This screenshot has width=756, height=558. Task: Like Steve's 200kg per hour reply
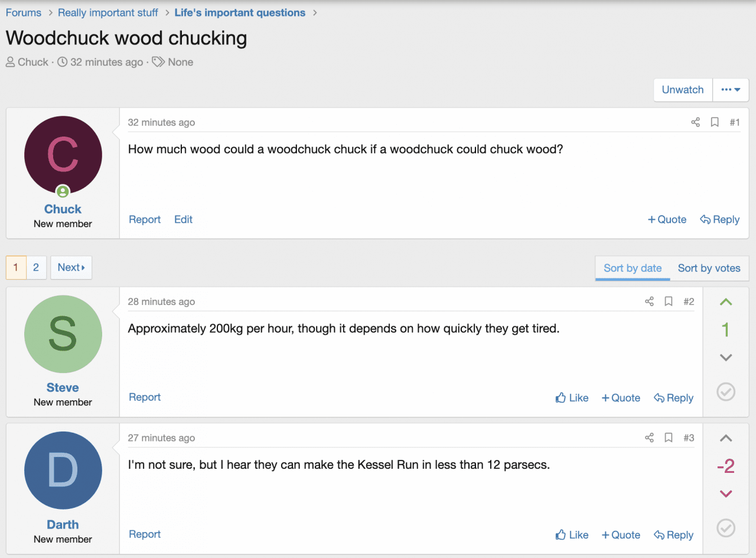point(572,398)
